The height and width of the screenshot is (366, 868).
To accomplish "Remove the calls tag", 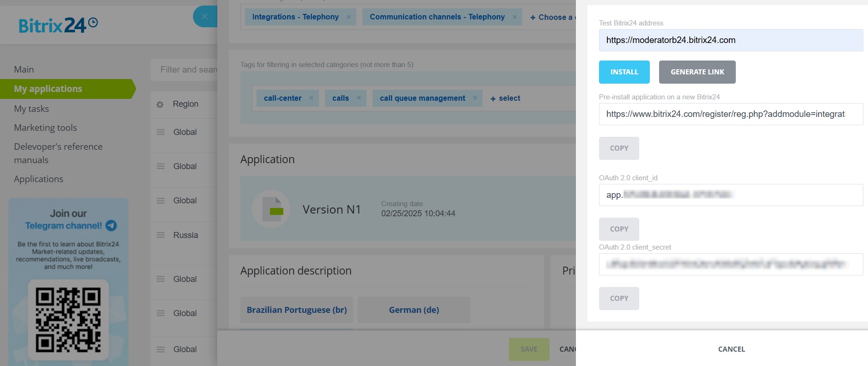I will [x=359, y=98].
